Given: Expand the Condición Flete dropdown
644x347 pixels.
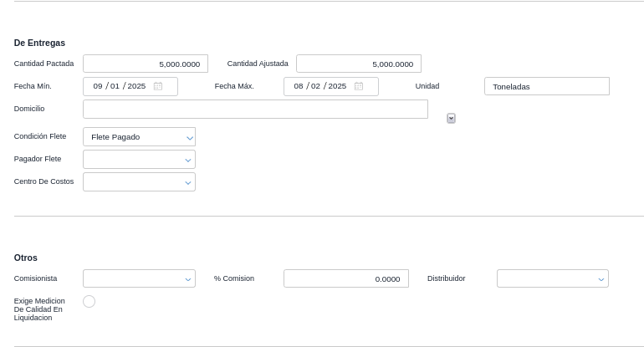Looking at the screenshot, I should coord(139,137).
